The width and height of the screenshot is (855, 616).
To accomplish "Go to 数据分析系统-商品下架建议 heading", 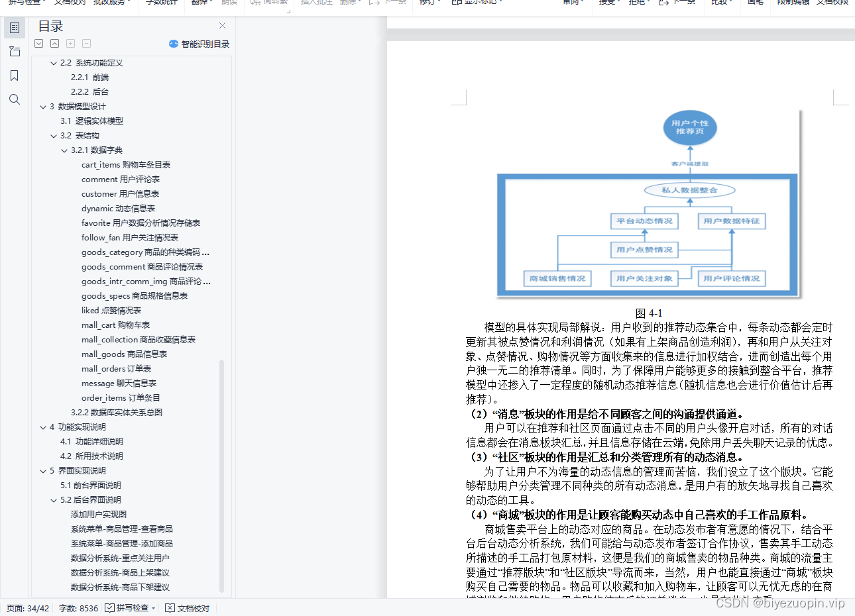I will pos(120,588).
